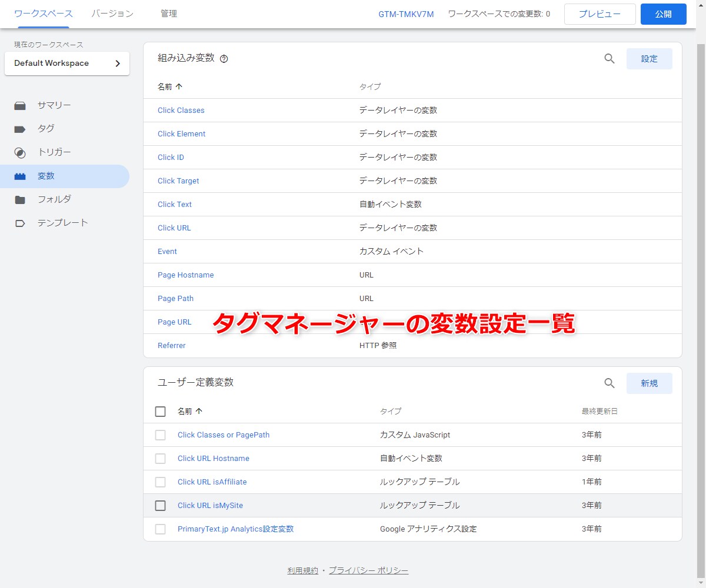Screen dimensions: 706x588
Task: Click Google アナリティクス設定 type cell
Action: point(428,529)
